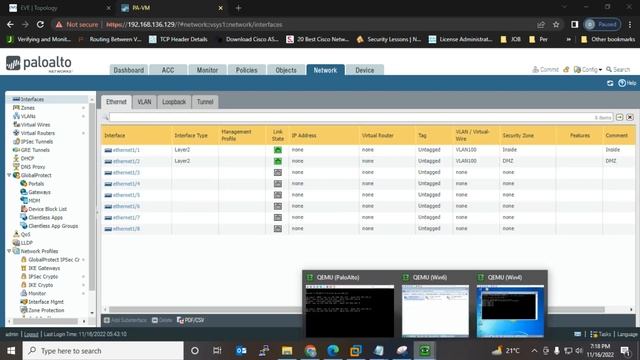
Task: Click the refresh icon beside Help
Action: point(610,83)
